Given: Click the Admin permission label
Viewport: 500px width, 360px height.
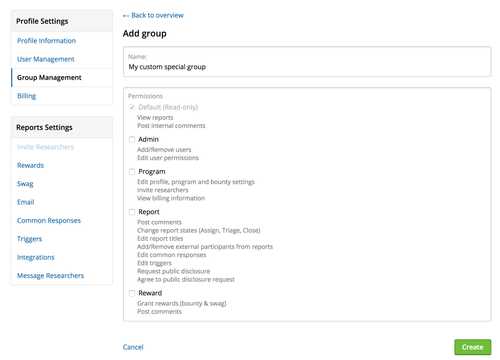Looking at the screenshot, I should click(x=148, y=139).
